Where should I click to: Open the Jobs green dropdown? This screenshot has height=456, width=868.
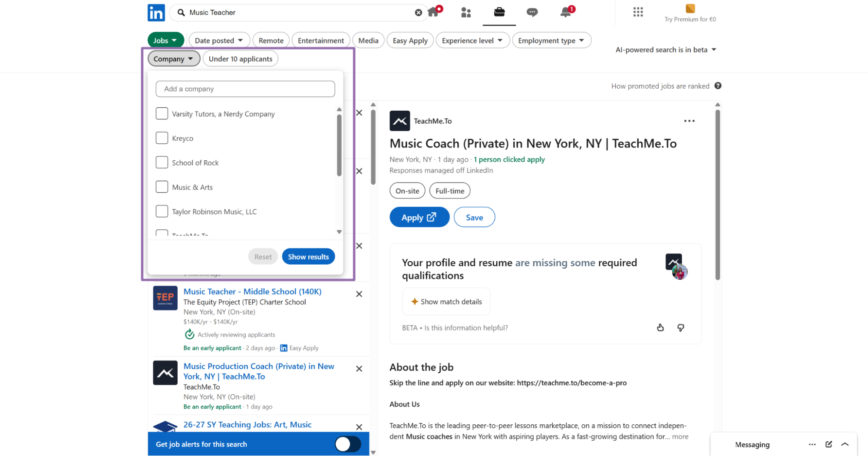pyautogui.click(x=165, y=40)
